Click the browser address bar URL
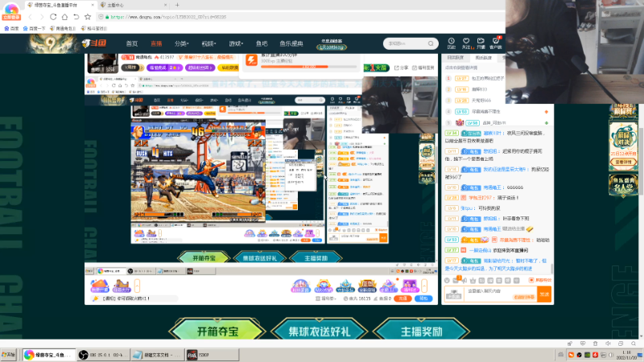 (x=168, y=17)
